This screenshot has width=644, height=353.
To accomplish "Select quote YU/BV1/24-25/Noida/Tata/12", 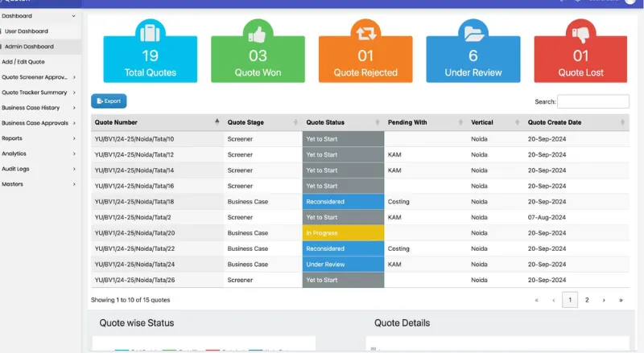I will pos(134,154).
